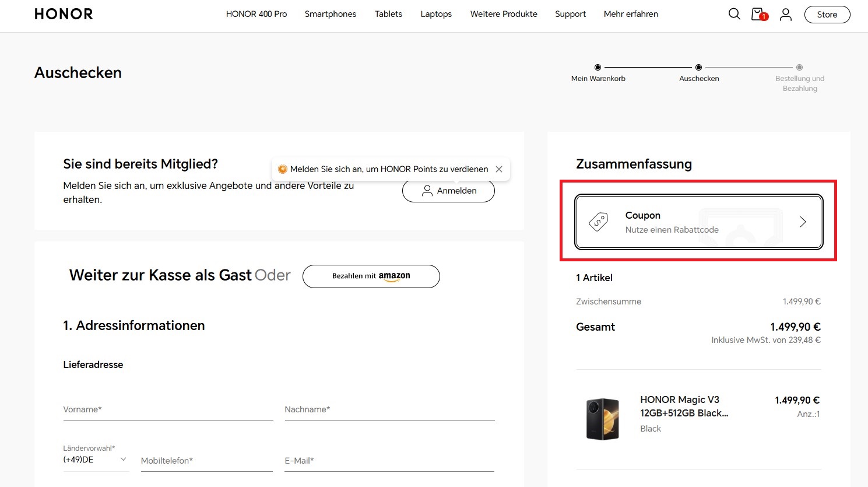Image resolution: width=868 pixels, height=487 pixels.
Task: Close the HONOR Points tooltip
Action: coord(499,169)
